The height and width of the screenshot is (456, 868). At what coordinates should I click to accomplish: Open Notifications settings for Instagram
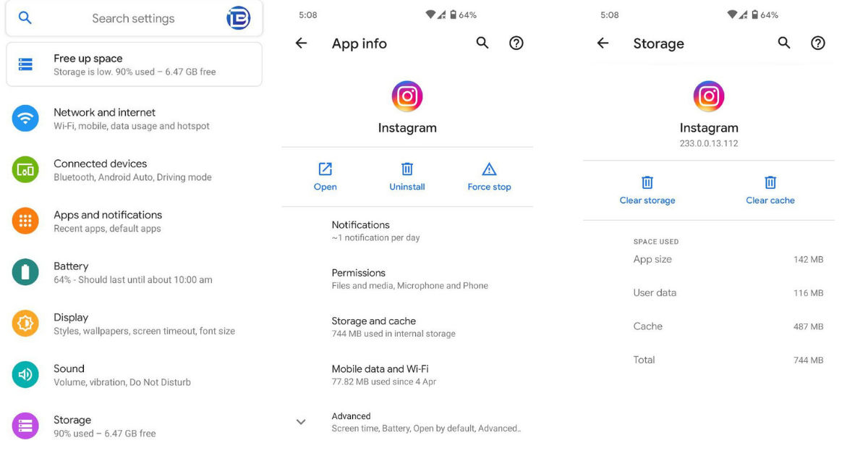(407, 231)
